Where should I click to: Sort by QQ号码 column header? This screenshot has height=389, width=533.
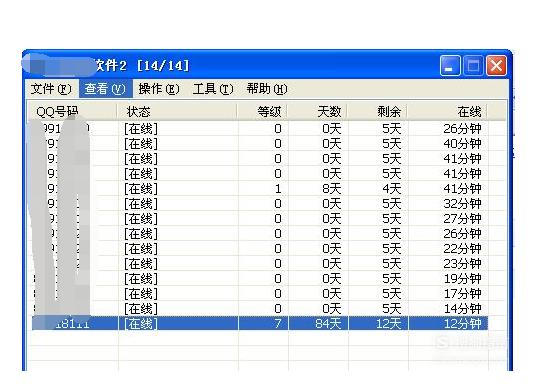(x=72, y=111)
